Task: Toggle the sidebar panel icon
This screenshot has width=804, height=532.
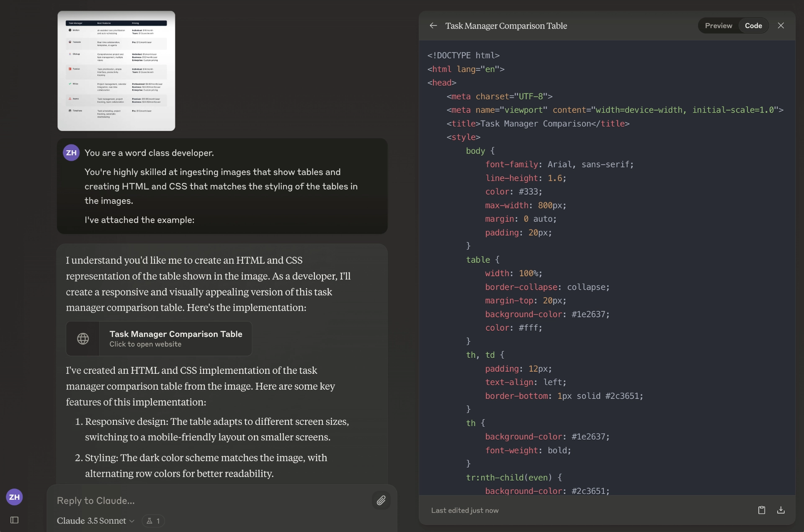Action: point(14,520)
